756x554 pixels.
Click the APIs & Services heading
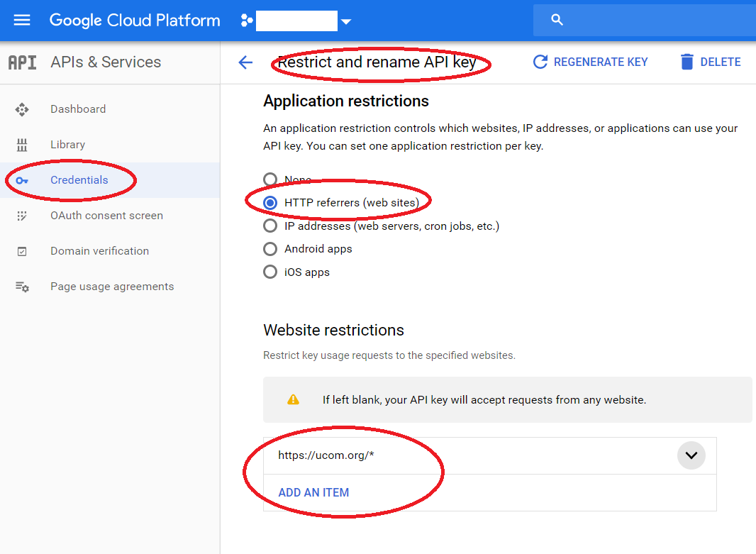[106, 62]
